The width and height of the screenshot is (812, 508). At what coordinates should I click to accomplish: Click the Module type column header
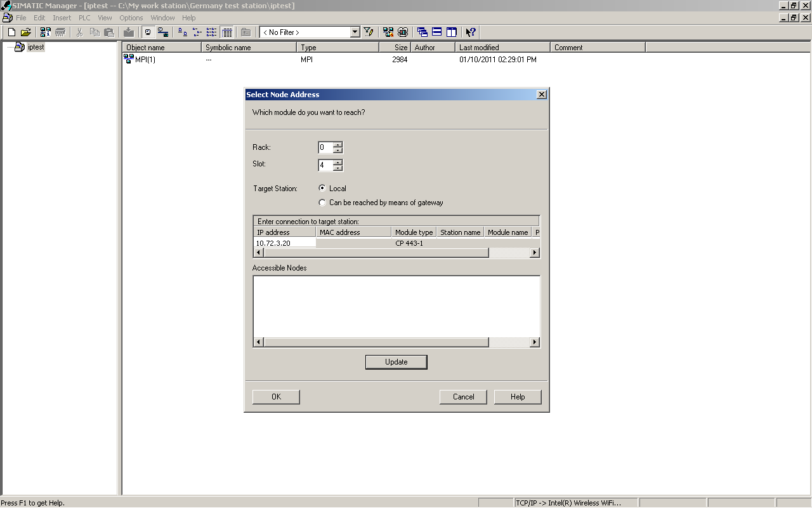point(414,232)
